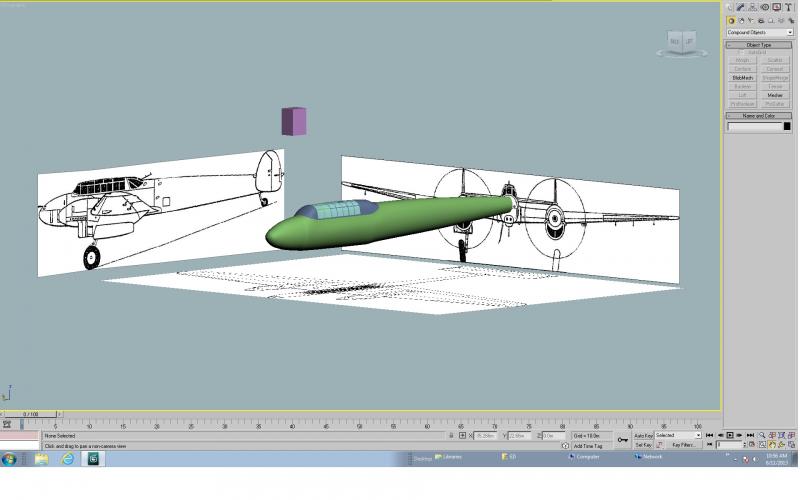Open the Modify command panel tab
This screenshot has width=800, height=500.
click(x=740, y=7)
